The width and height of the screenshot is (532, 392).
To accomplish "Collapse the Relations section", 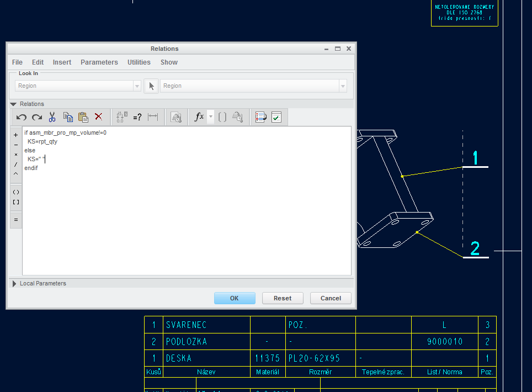I will (x=14, y=104).
